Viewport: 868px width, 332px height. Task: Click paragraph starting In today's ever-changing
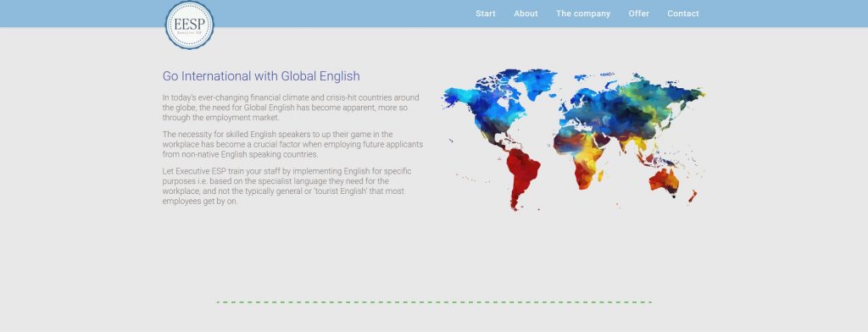tap(291, 108)
